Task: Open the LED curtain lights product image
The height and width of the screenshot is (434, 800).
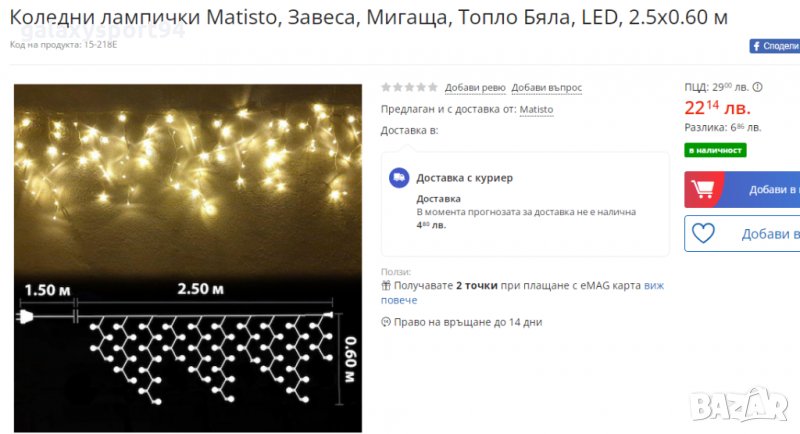Action: click(188, 258)
